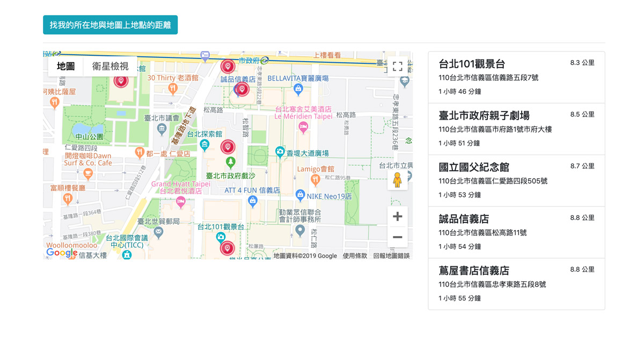The width and height of the screenshot is (644, 338).
Task: Click the 1 小時 46 分鐘 travel time
Action: [x=459, y=92]
